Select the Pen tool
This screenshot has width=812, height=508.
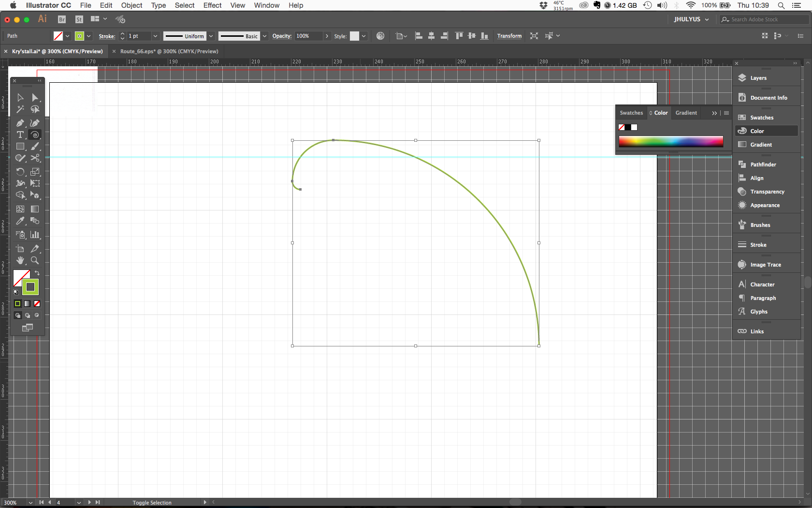(20, 123)
